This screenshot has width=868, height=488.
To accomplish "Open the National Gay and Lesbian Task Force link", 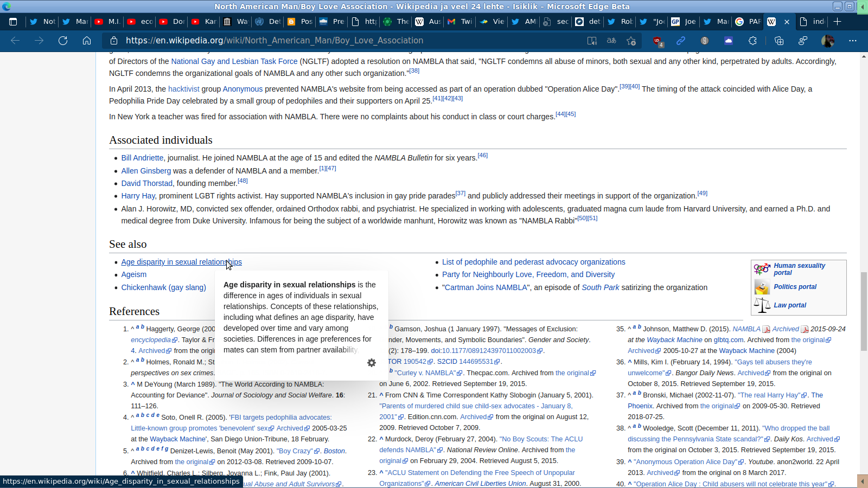I will pos(234,61).
